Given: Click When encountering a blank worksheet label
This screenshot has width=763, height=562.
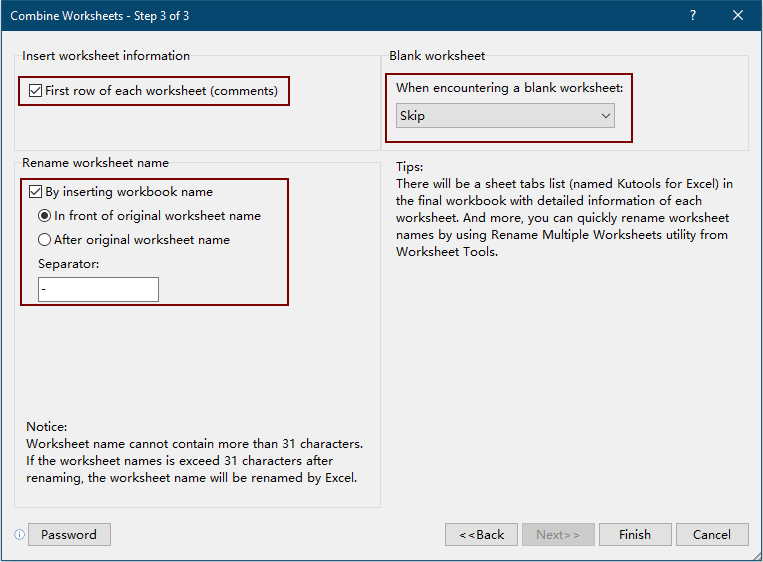Looking at the screenshot, I should 509,88.
